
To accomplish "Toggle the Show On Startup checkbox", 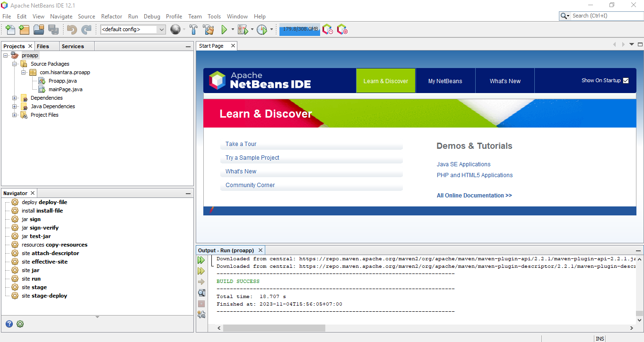I will (626, 81).
